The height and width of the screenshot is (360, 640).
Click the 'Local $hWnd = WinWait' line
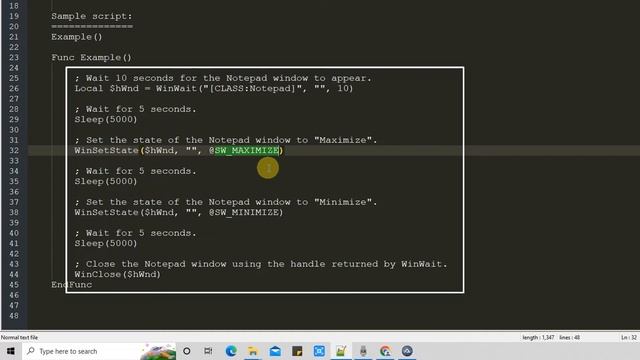[214, 89]
